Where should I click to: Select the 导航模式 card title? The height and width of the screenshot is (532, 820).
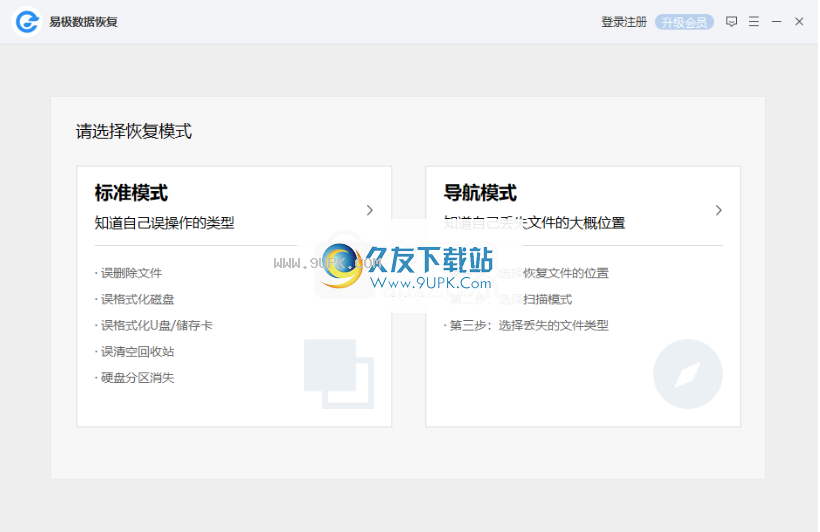click(x=480, y=193)
